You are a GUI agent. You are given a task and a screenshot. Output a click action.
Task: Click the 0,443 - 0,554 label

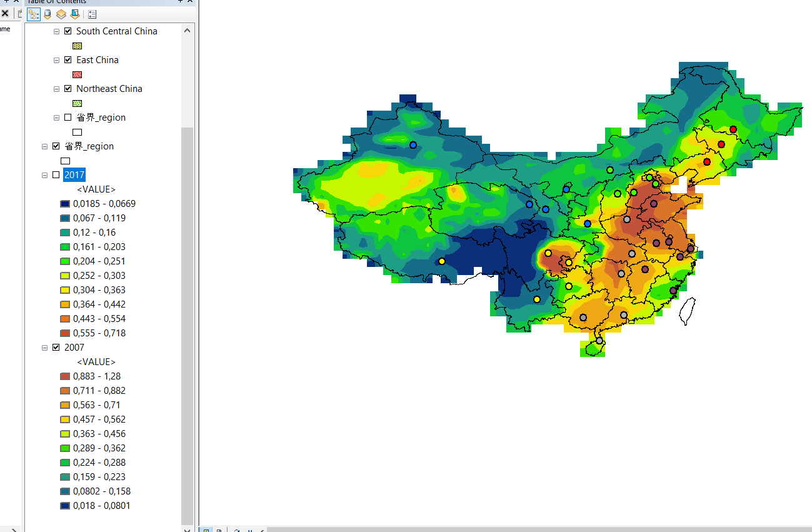pyautogui.click(x=99, y=318)
